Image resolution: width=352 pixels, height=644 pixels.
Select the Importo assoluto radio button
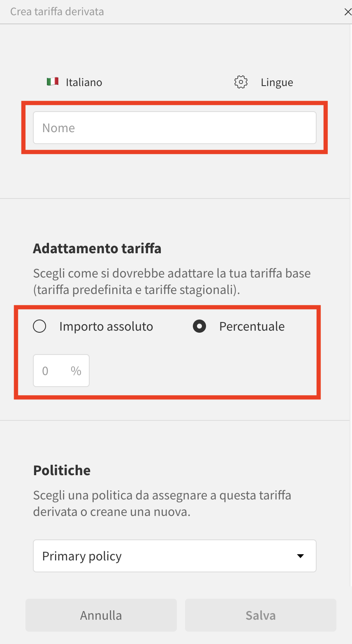click(39, 327)
